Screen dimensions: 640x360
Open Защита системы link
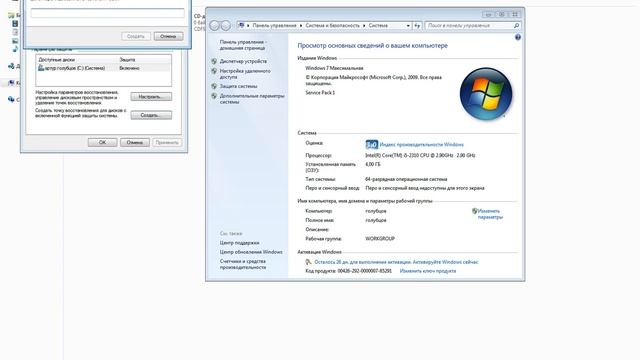click(238, 86)
